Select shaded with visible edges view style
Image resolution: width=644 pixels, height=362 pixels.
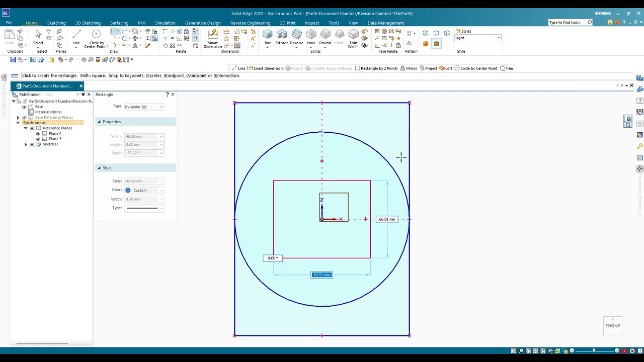436,44
